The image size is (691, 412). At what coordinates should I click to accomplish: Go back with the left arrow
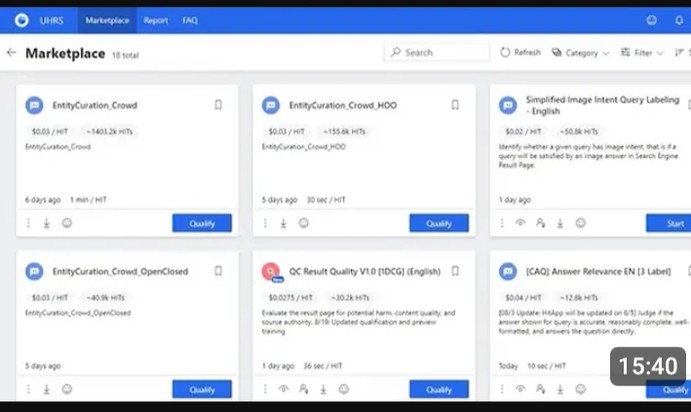(x=11, y=53)
